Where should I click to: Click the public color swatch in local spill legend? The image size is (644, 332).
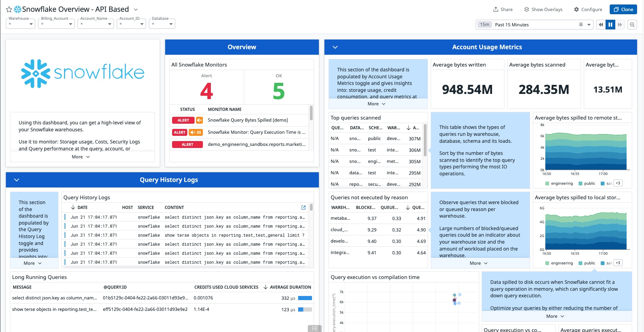pyautogui.click(x=581, y=263)
